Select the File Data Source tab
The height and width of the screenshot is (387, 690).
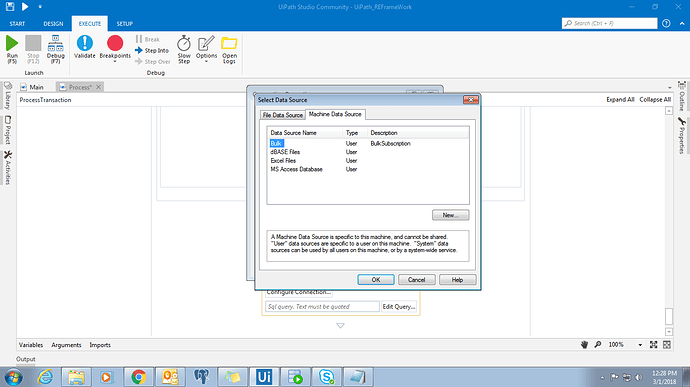click(283, 115)
